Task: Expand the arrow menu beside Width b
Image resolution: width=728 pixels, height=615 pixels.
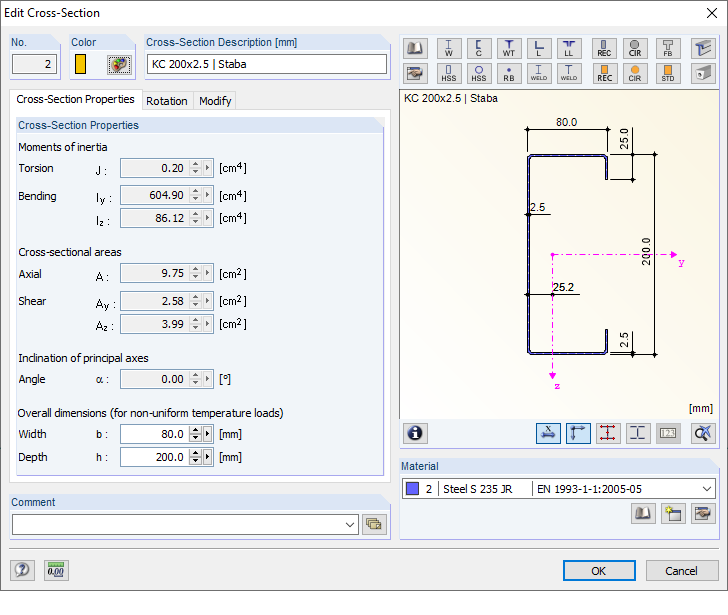Action: coord(208,434)
